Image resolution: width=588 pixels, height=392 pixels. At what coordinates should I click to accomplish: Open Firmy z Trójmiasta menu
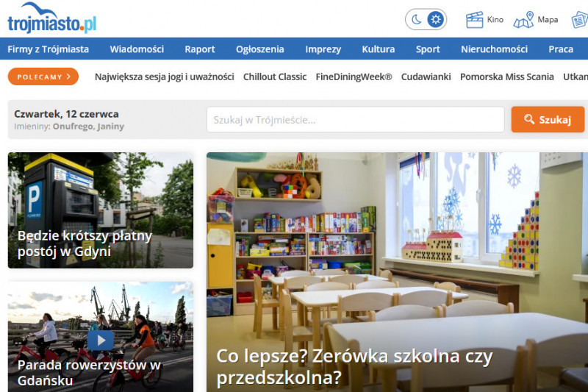[49, 49]
